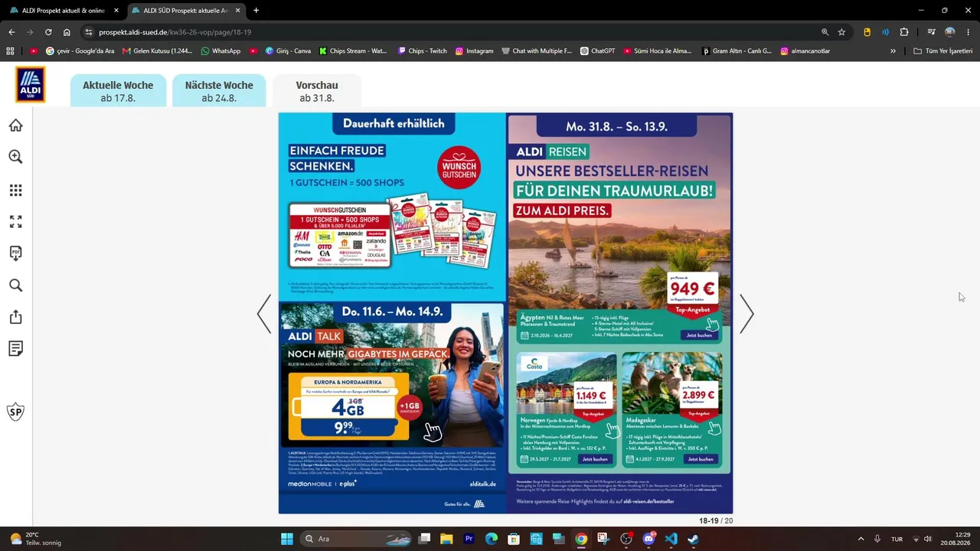The image size is (980, 551).
Task: Click Jetzt buchen for the Norwegen trip
Action: (x=595, y=459)
